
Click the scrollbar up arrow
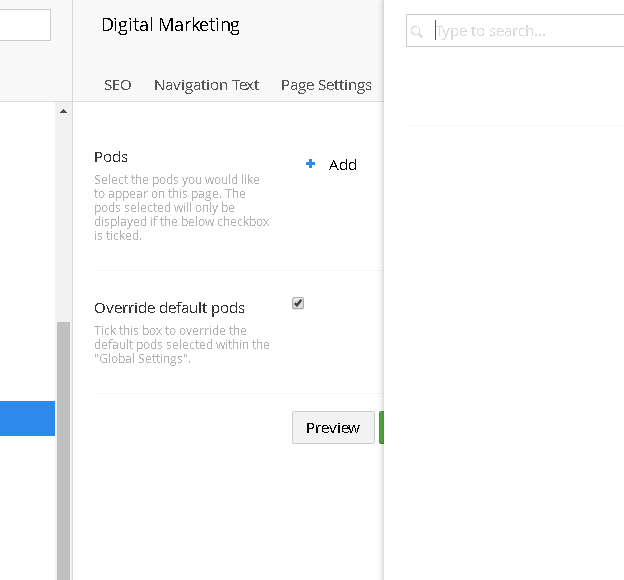tap(63, 111)
